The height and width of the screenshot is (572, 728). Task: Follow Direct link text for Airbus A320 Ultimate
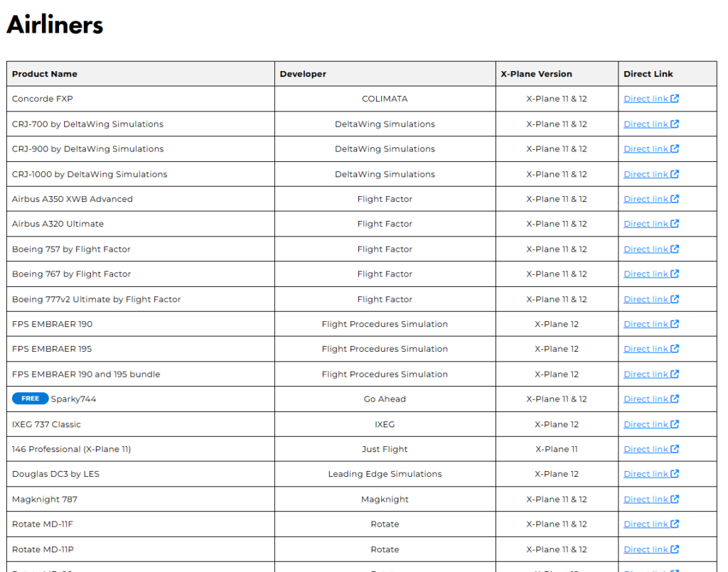coord(646,224)
